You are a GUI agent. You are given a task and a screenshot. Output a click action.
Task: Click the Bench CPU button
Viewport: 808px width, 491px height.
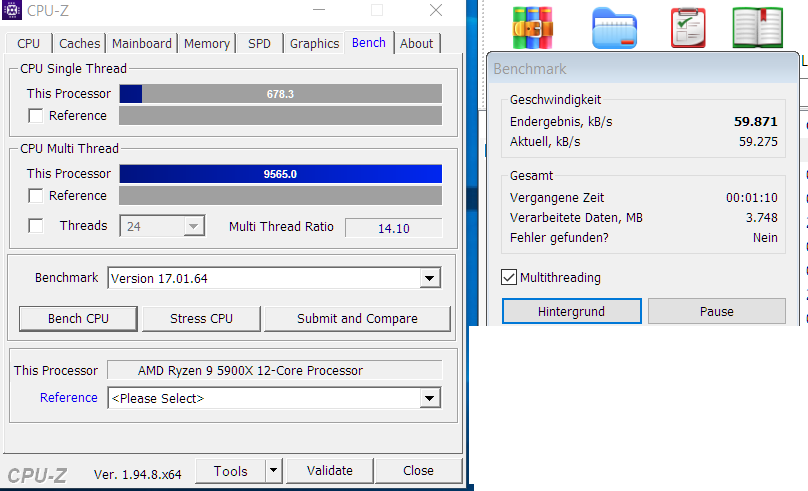pyautogui.click(x=78, y=318)
